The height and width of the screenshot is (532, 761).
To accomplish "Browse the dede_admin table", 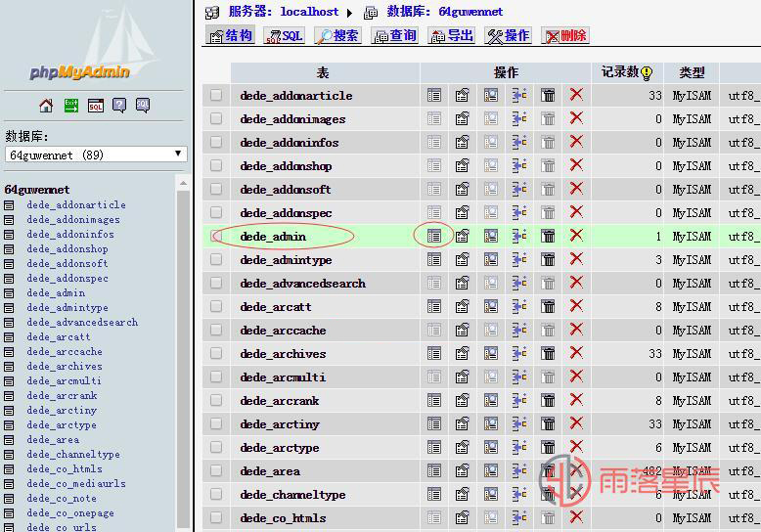I will click(x=434, y=237).
